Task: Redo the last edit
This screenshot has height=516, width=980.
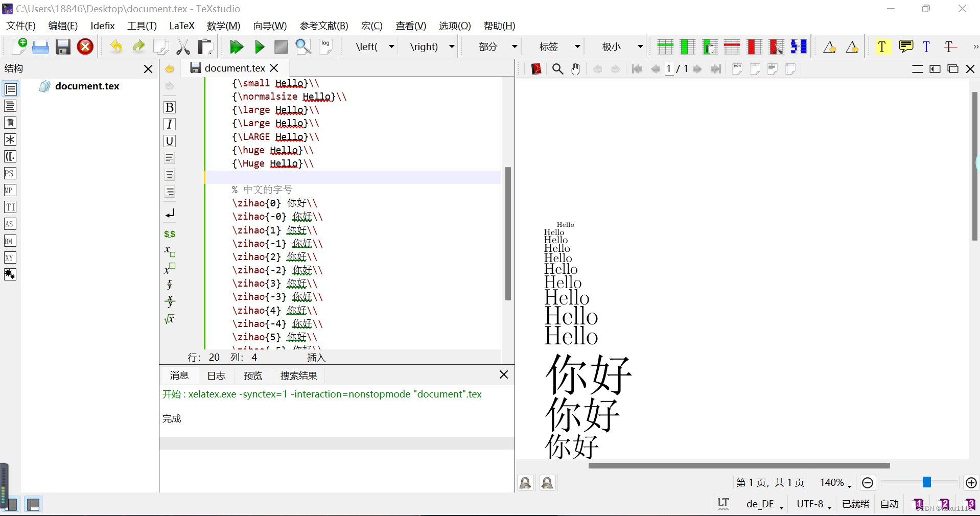Action: click(x=138, y=46)
